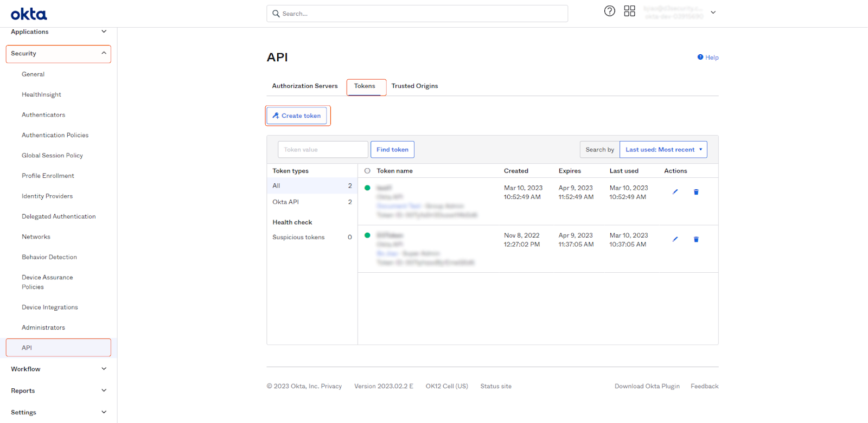Delete the first token with trash icon
This screenshot has height=423, width=868.
696,192
